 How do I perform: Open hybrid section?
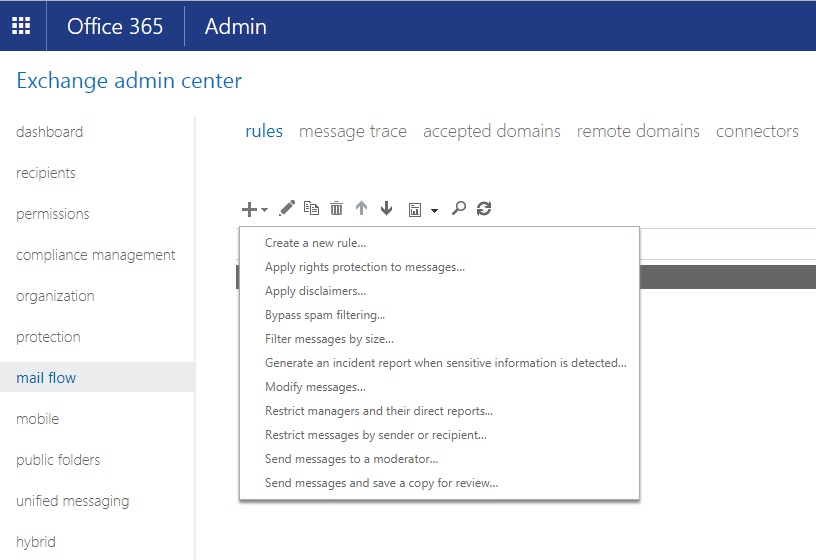tap(36, 542)
